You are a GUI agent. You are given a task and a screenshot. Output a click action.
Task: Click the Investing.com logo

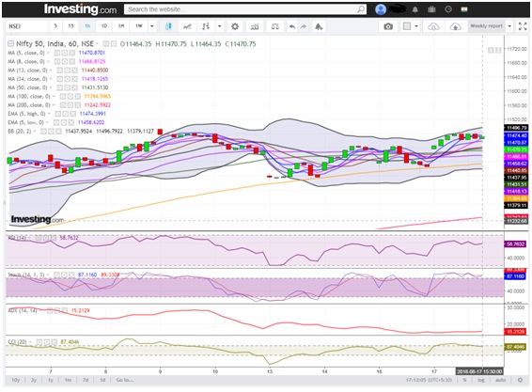[x=80, y=9]
